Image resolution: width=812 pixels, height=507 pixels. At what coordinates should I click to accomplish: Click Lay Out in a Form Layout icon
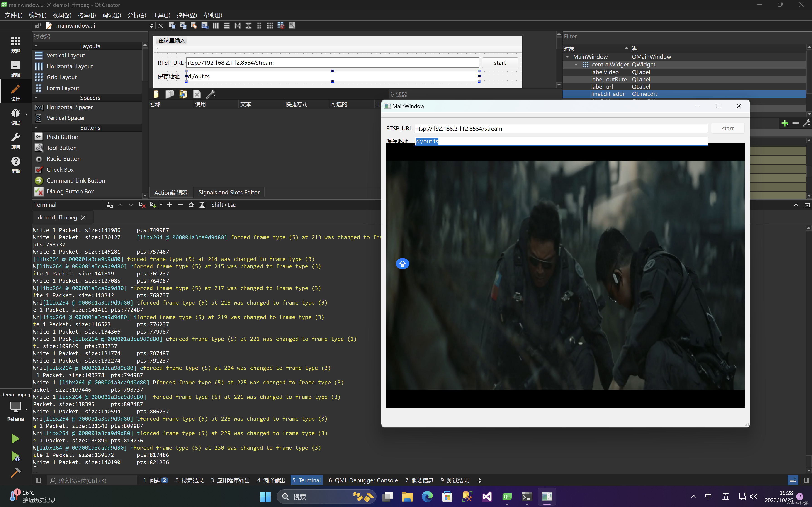(259, 25)
